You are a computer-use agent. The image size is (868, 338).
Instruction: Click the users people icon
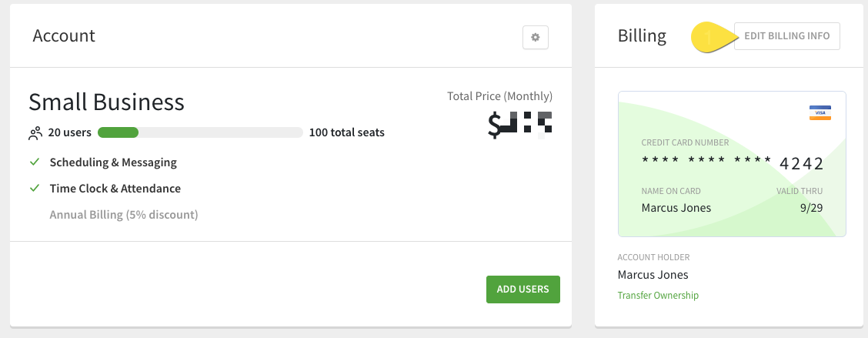(35, 133)
